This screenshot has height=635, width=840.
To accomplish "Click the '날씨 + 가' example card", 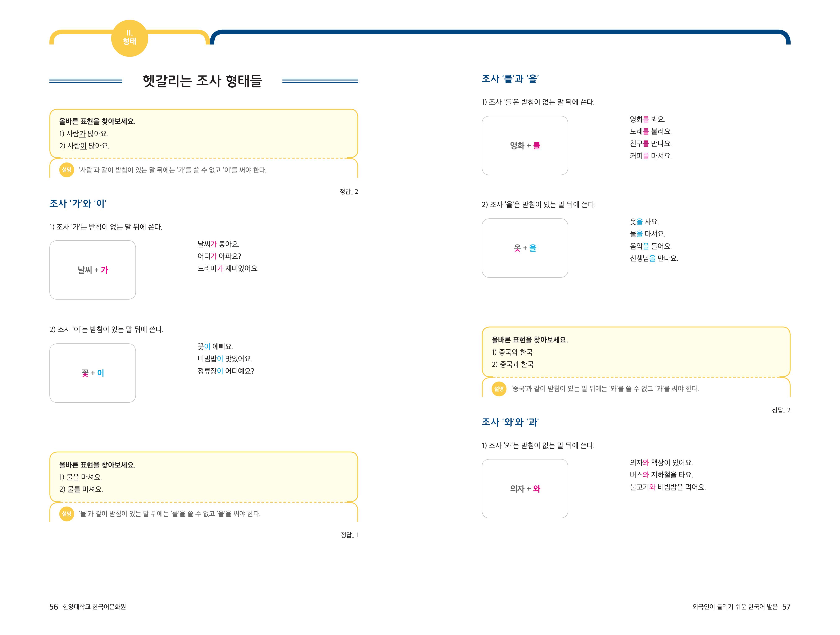I will click(x=93, y=270).
